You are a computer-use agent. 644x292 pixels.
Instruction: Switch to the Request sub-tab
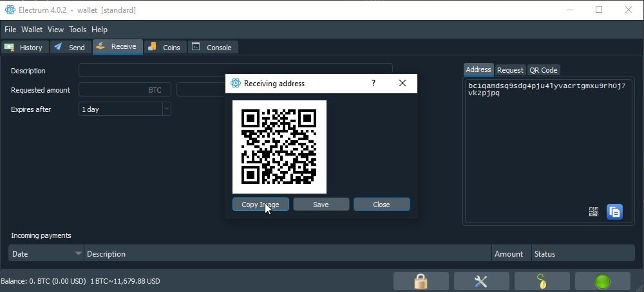(x=510, y=70)
